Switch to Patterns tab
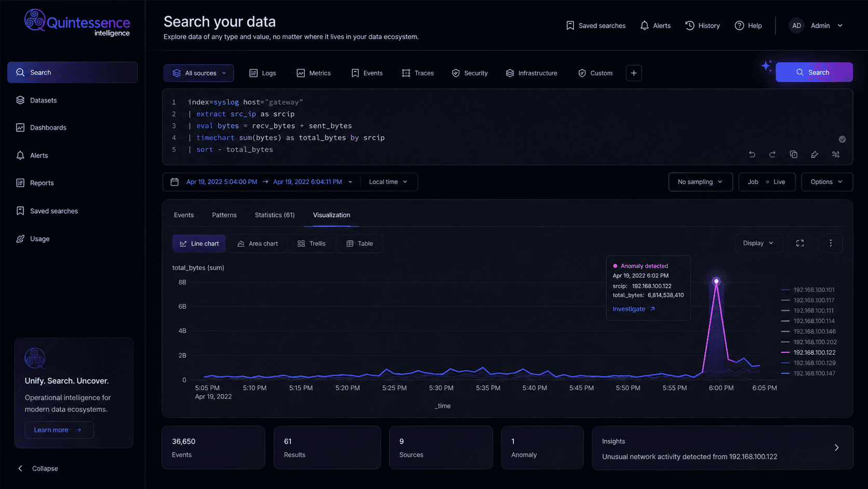Screen dimensions: 868x489 (224, 215)
